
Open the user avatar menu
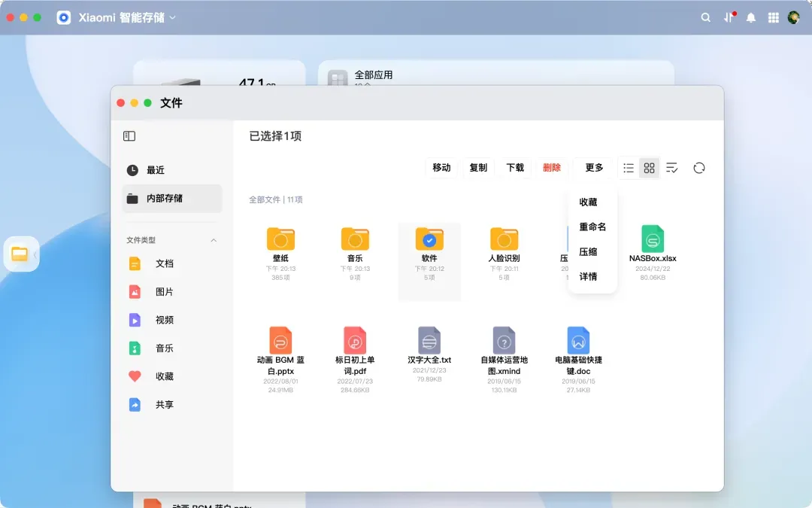[793, 17]
